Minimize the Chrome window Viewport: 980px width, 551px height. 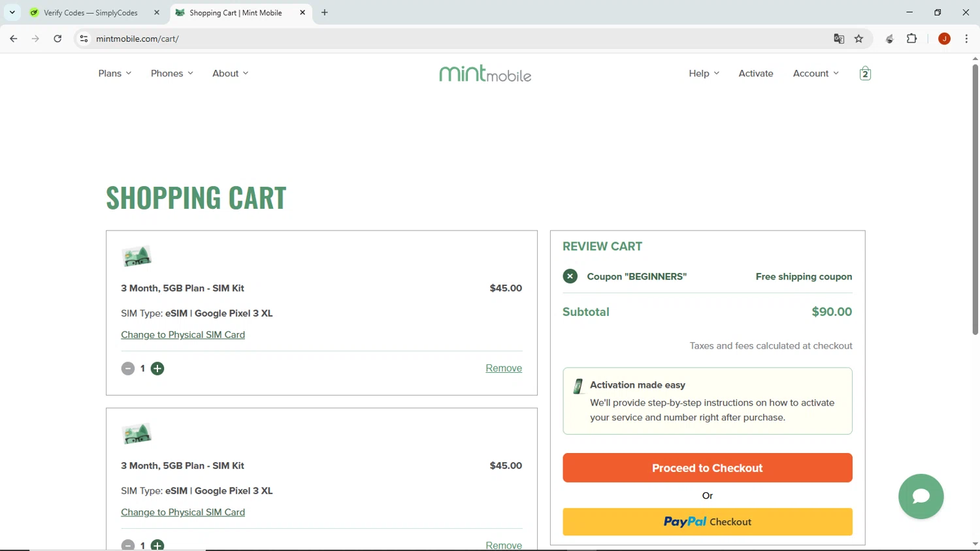pyautogui.click(x=909, y=12)
